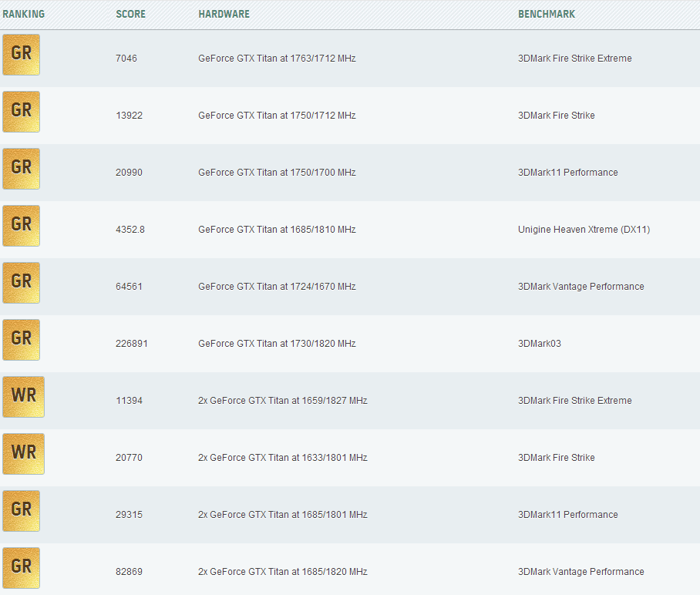
Task: Open GeForce GTX Titan at 1730/1820 MHz
Action: [277, 344]
